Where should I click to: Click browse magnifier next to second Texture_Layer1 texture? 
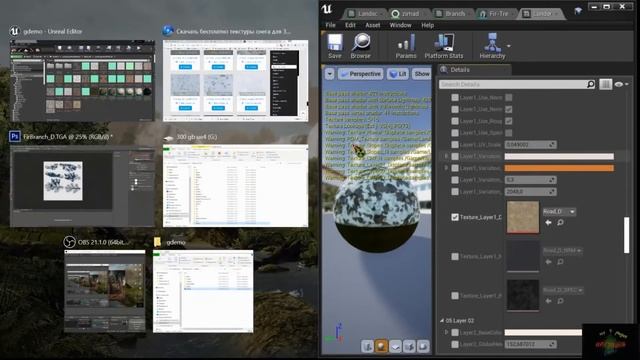tap(560, 262)
